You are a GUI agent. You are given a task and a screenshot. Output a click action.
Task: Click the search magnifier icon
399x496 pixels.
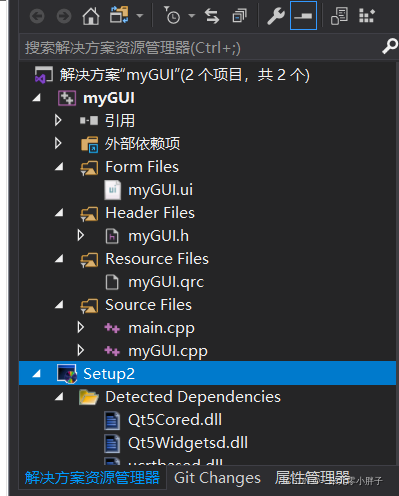tap(390, 46)
